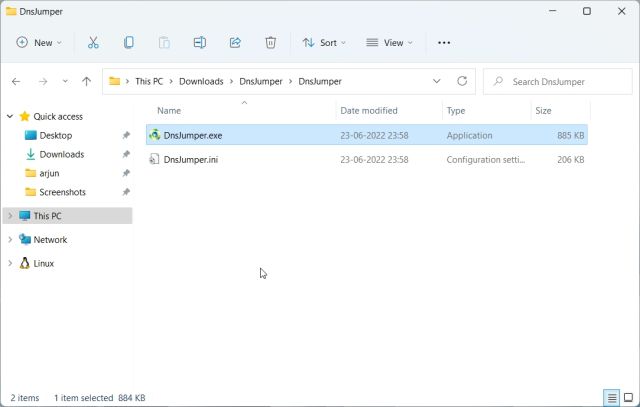The height and width of the screenshot is (407, 640).
Task: Click the DnsJumper.exe application icon
Action: coord(154,135)
